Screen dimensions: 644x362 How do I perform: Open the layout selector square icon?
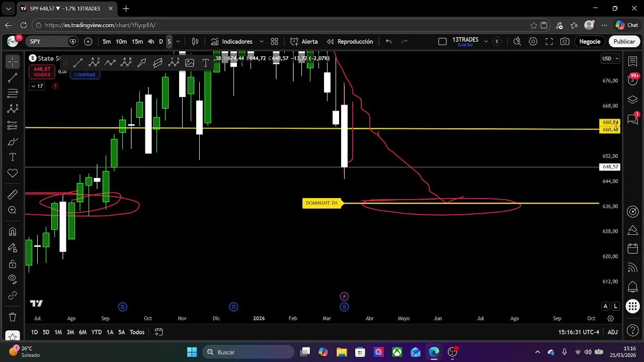click(442, 42)
